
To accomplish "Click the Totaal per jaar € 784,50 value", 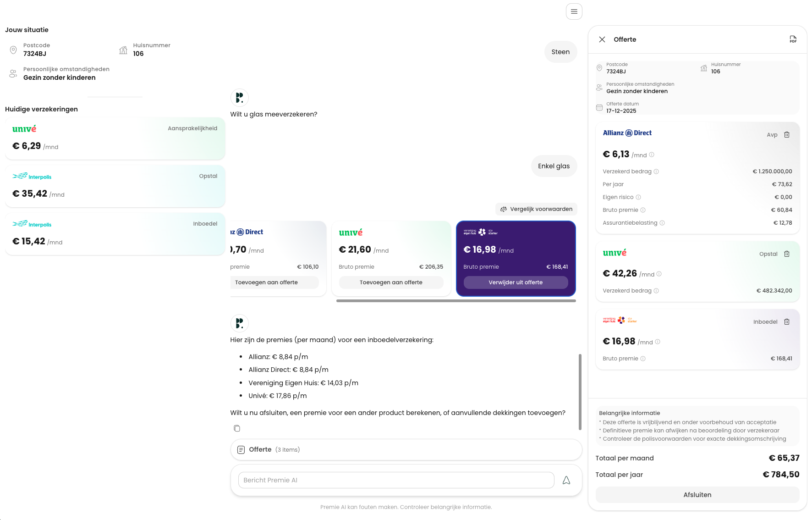I will click(x=781, y=475).
